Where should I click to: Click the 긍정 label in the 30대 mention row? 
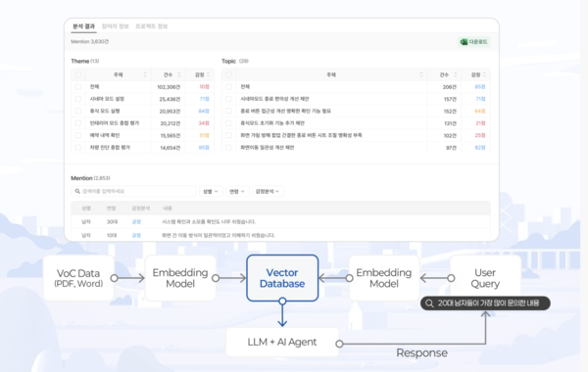(136, 222)
